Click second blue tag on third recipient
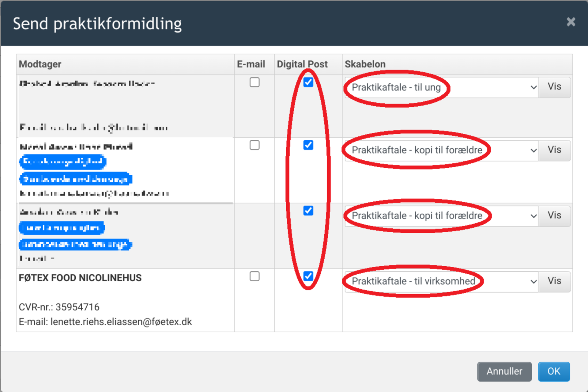 click(x=75, y=245)
